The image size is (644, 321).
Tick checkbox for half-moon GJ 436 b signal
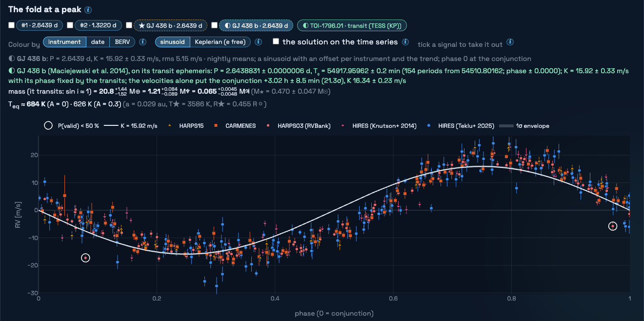[x=214, y=25]
